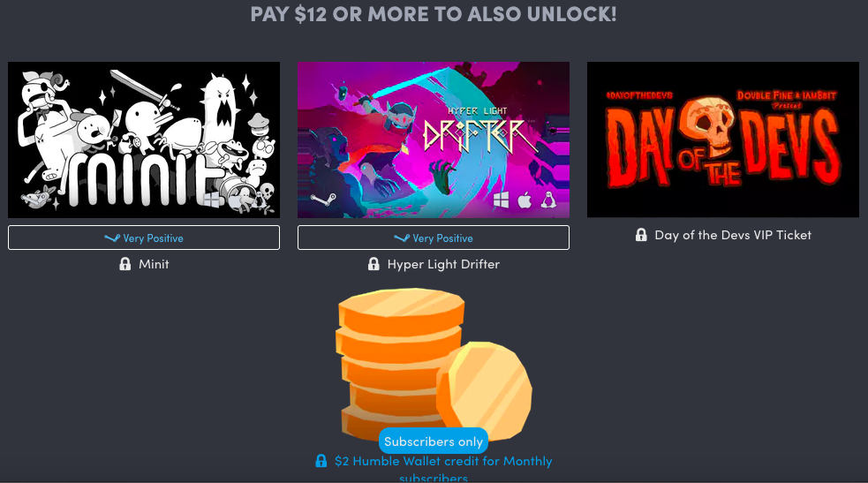Click the lock icon beside Minit
The width and height of the screenshot is (868, 483).
pyautogui.click(x=125, y=264)
